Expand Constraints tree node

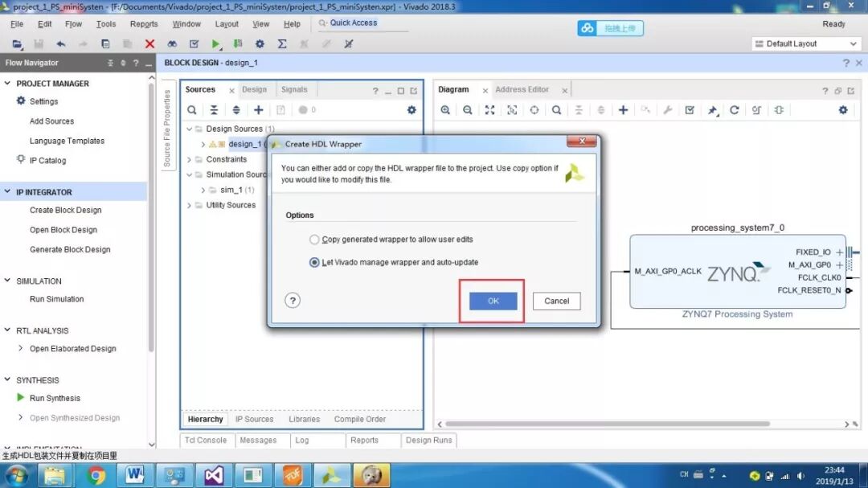point(190,159)
